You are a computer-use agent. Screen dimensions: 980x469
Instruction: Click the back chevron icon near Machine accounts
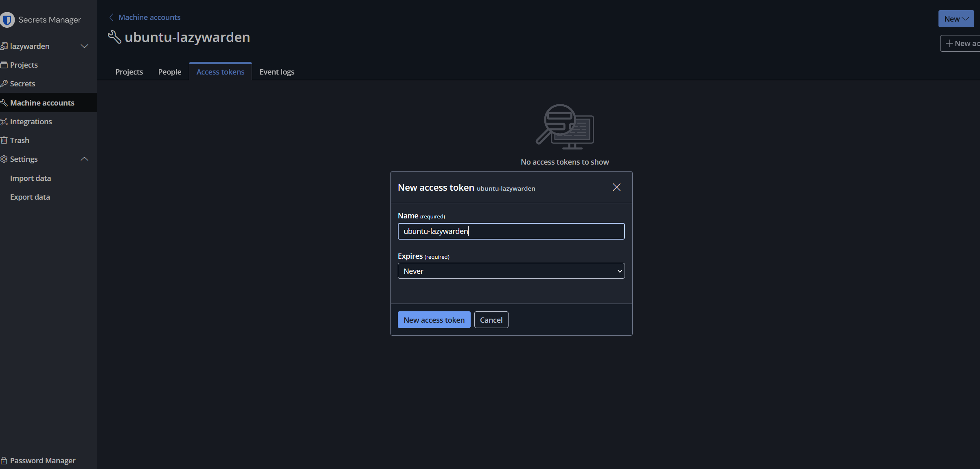click(x=111, y=17)
